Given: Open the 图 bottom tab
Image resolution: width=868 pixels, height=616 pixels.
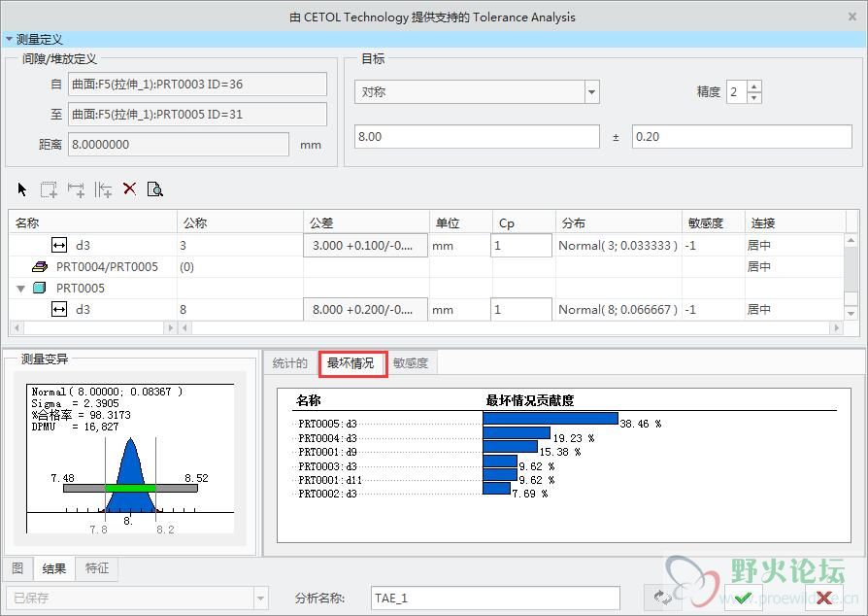Looking at the screenshot, I should (17, 568).
